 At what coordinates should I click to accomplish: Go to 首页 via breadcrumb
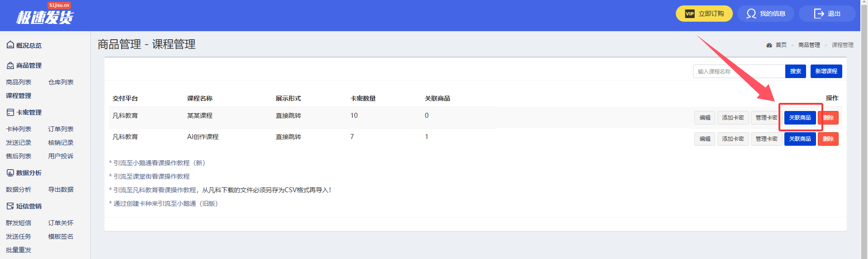781,45
